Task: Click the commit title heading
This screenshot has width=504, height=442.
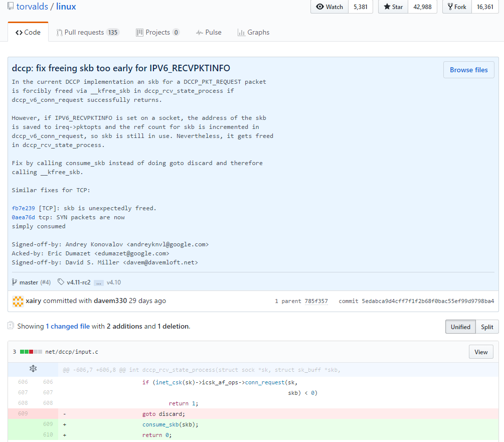Action: (x=121, y=68)
